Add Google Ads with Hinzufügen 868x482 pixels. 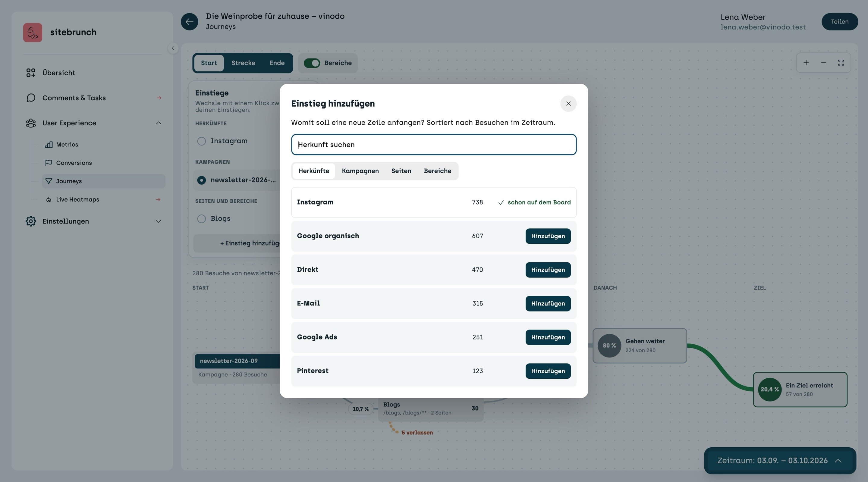coord(548,337)
